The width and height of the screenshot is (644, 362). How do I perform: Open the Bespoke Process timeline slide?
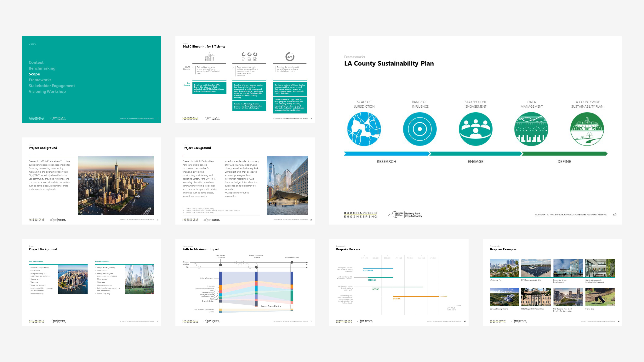[x=398, y=282]
